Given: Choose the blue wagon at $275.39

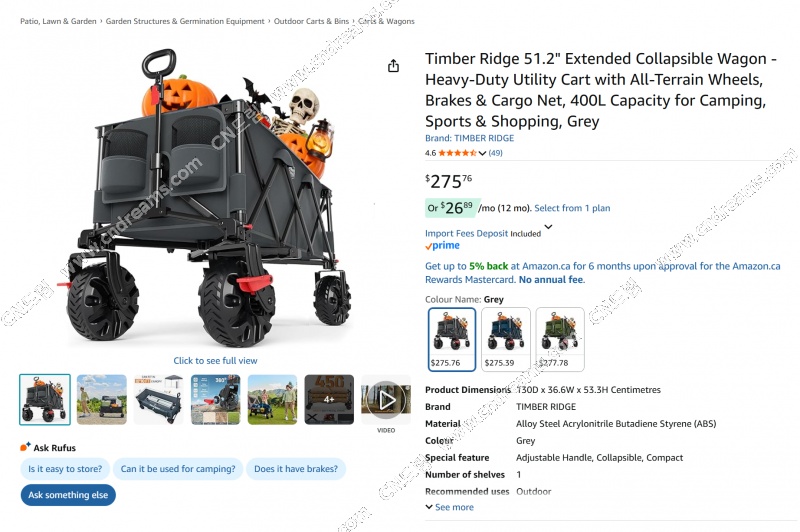Looking at the screenshot, I should coord(506,339).
